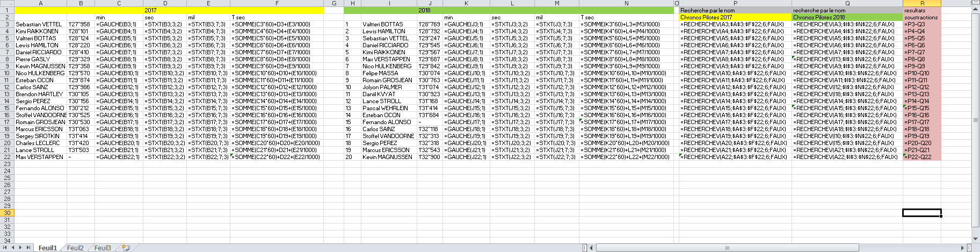
Task: Click Pierre GASLY name cell
Action: click(x=41, y=59)
